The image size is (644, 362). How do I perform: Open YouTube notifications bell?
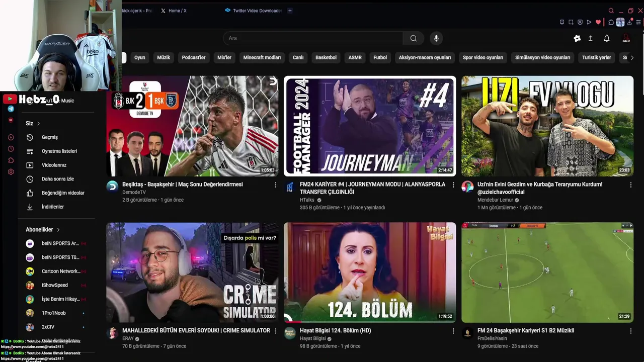[607, 38]
